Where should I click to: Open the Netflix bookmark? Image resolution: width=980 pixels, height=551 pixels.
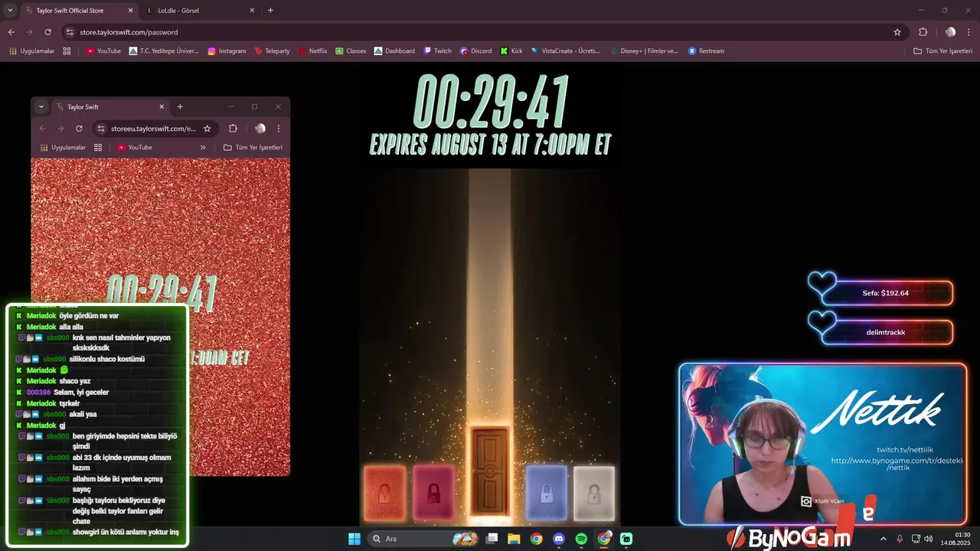click(312, 51)
